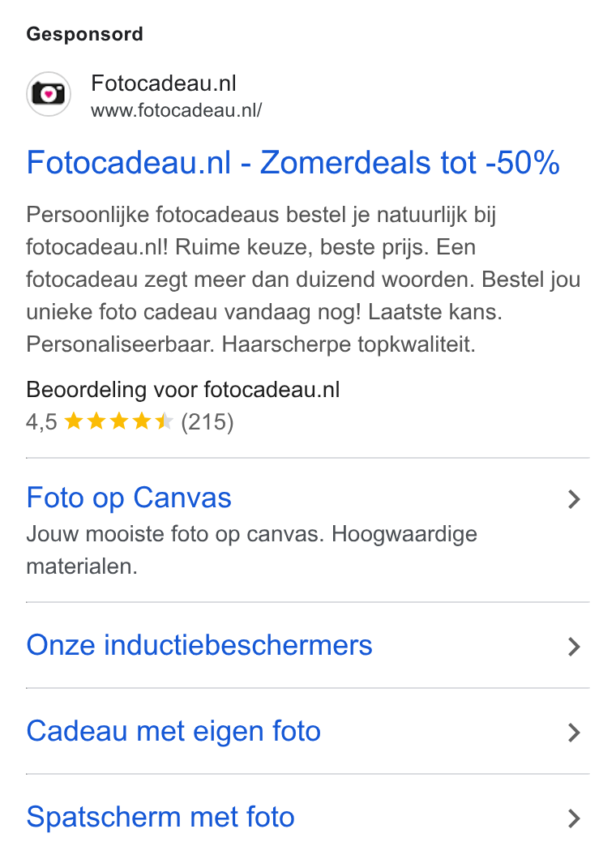Click the arrow next to Cadeau met eigen foto
The image size is (616, 859).
point(574,733)
